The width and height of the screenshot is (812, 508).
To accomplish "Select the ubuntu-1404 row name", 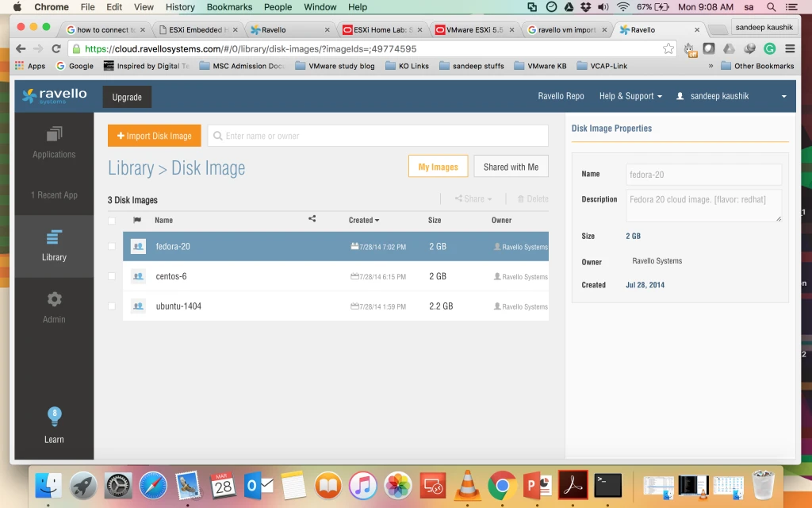I will [178, 306].
